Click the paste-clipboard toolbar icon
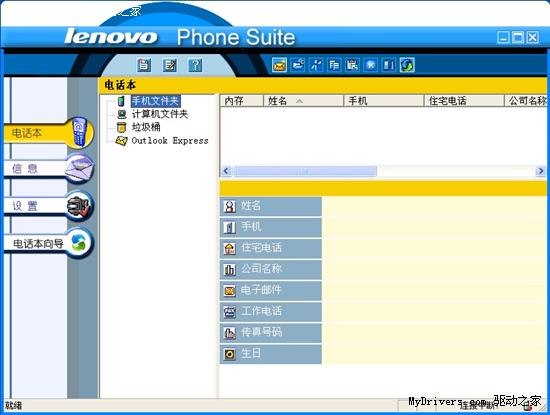 [x=352, y=65]
